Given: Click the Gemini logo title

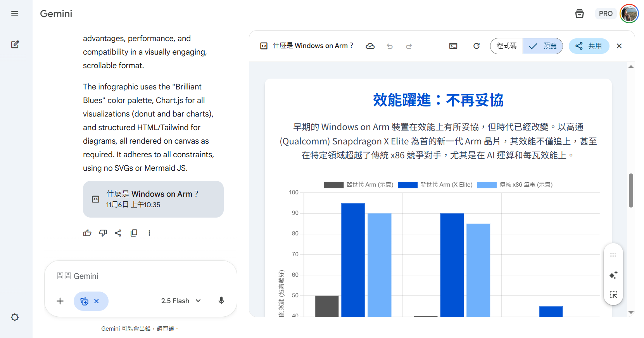Looking at the screenshot, I should pyautogui.click(x=56, y=14).
